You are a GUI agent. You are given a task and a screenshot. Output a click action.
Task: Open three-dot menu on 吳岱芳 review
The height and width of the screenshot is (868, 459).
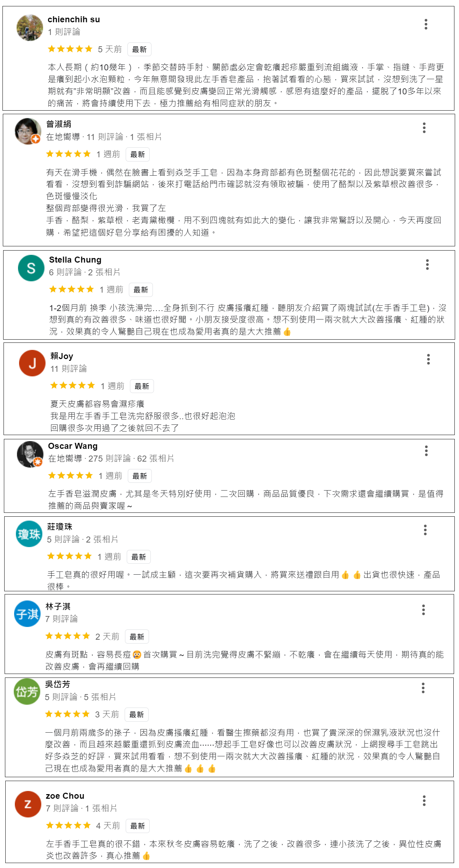(x=423, y=688)
